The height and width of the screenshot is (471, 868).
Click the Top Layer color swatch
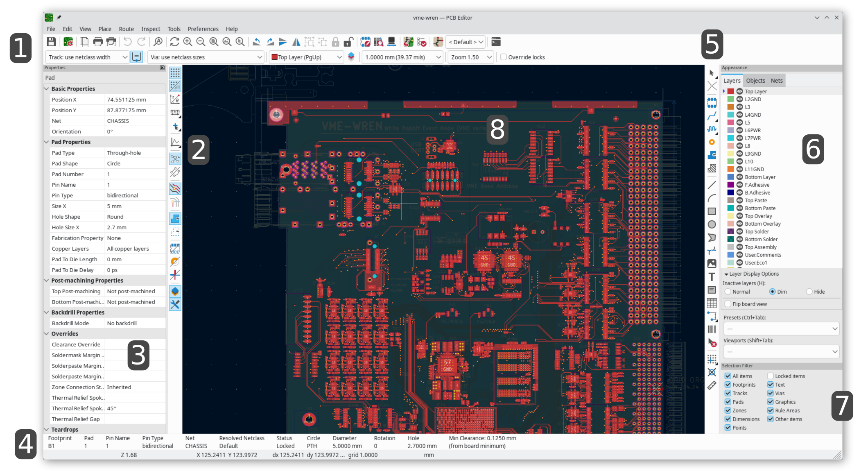tap(730, 91)
